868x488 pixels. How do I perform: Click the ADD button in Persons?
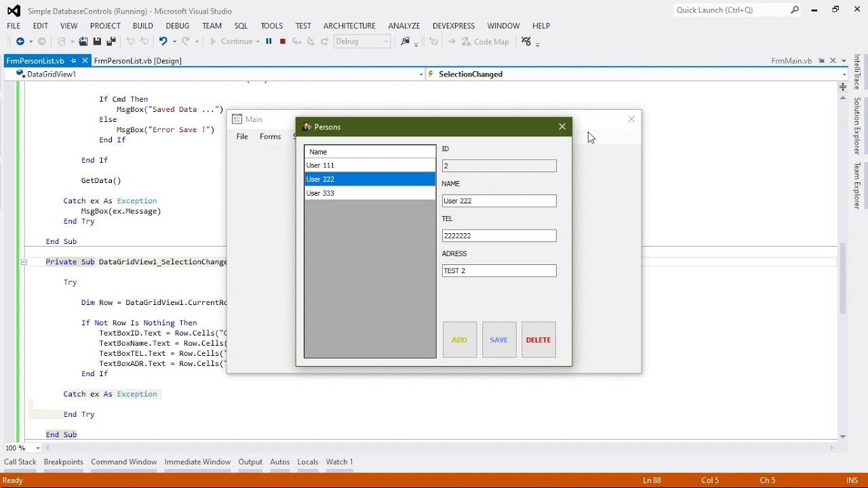pos(460,340)
